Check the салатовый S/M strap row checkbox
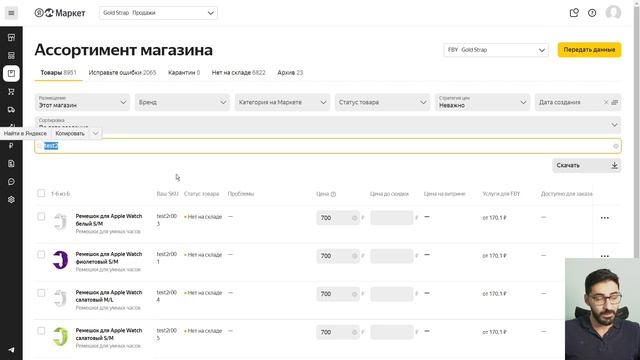The width and height of the screenshot is (640, 360). pyautogui.click(x=41, y=331)
